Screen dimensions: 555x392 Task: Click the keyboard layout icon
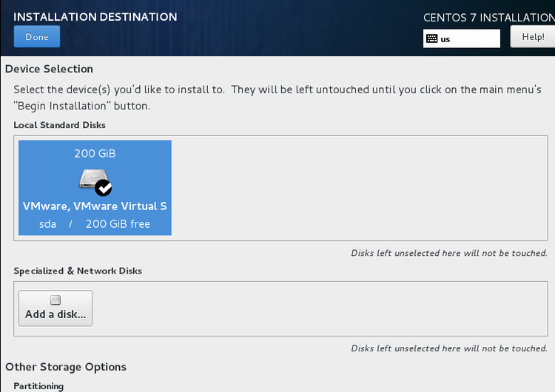(432, 38)
